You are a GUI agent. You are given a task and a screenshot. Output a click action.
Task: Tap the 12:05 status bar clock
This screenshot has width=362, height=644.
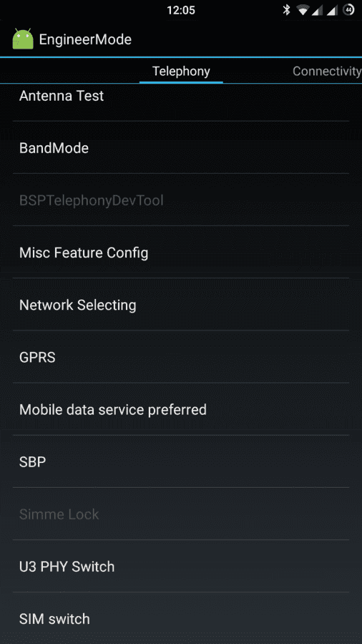(181, 10)
